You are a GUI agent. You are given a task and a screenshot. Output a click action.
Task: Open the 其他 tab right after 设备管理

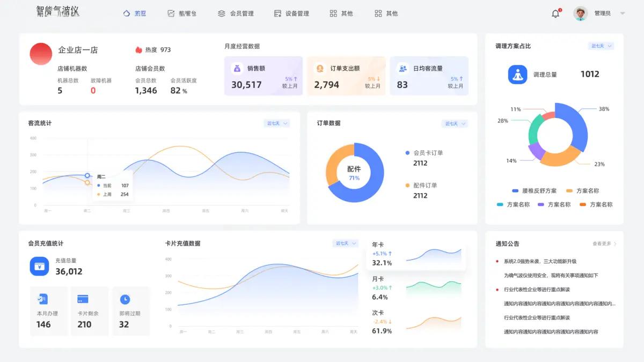click(341, 13)
